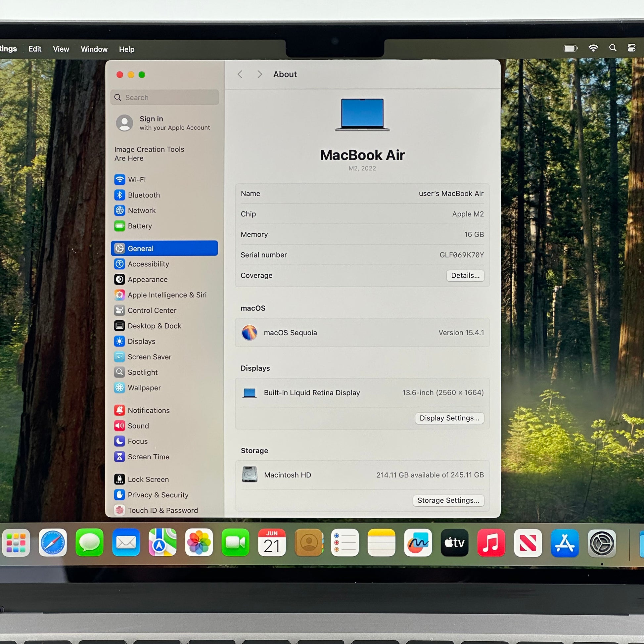Click the Coverage Details… button
The height and width of the screenshot is (644, 644).
pyautogui.click(x=465, y=276)
